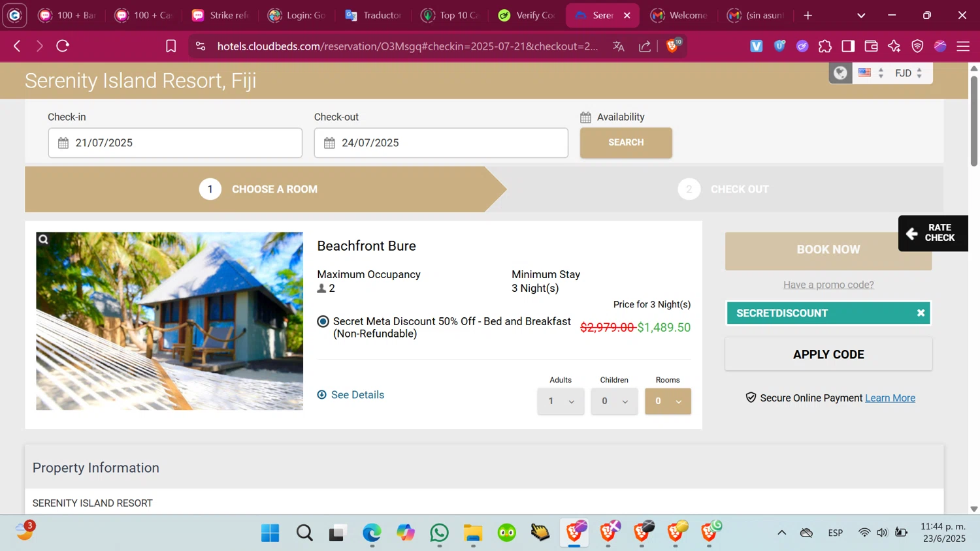Change language using the flag selector

click(871, 73)
